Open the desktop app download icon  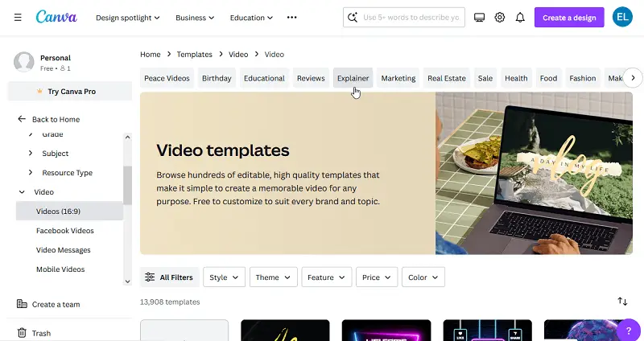tap(479, 17)
